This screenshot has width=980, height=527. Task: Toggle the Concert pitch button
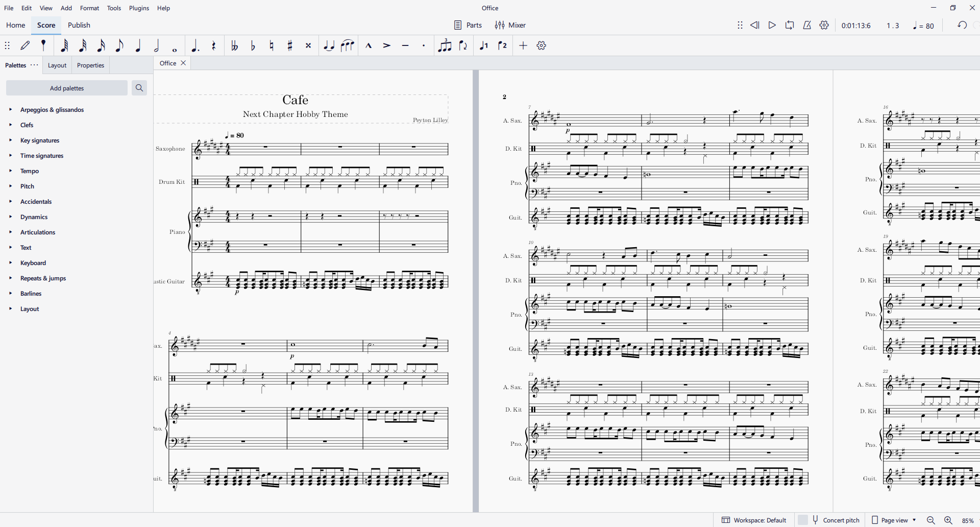pos(835,520)
